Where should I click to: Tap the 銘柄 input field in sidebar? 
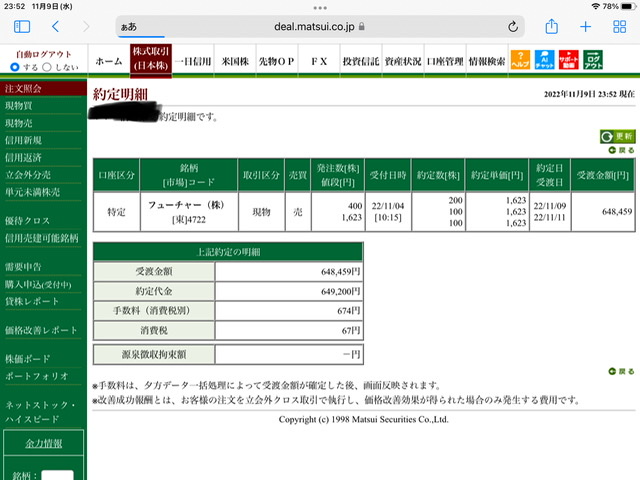click(58, 476)
